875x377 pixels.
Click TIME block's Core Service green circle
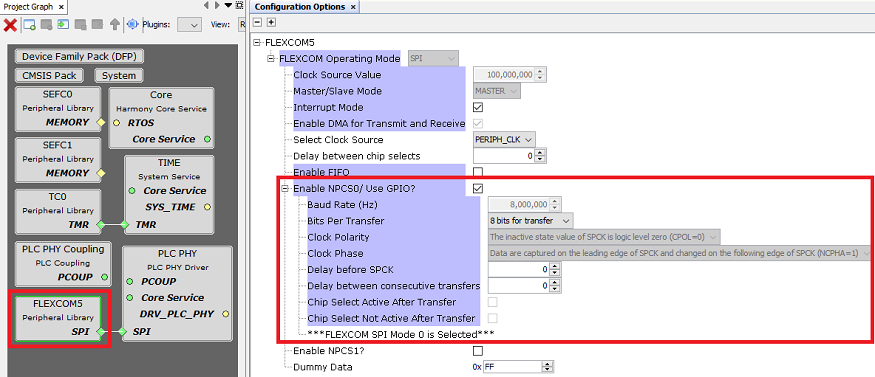coord(132,191)
